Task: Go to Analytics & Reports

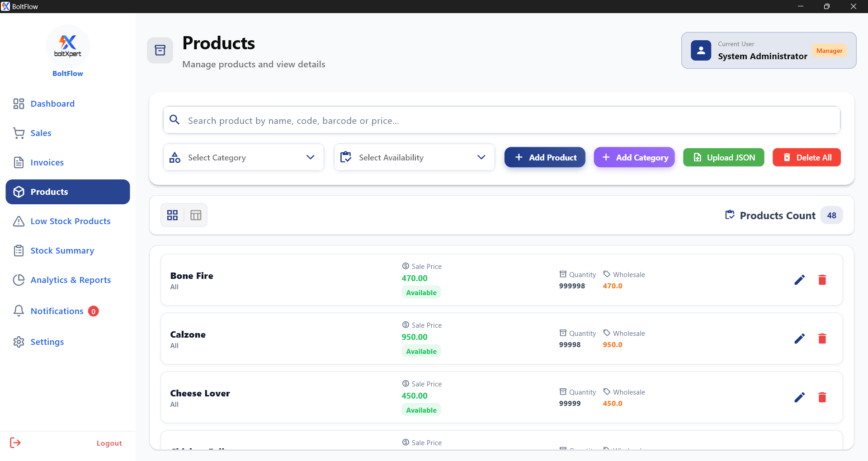Action: click(x=70, y=280)
